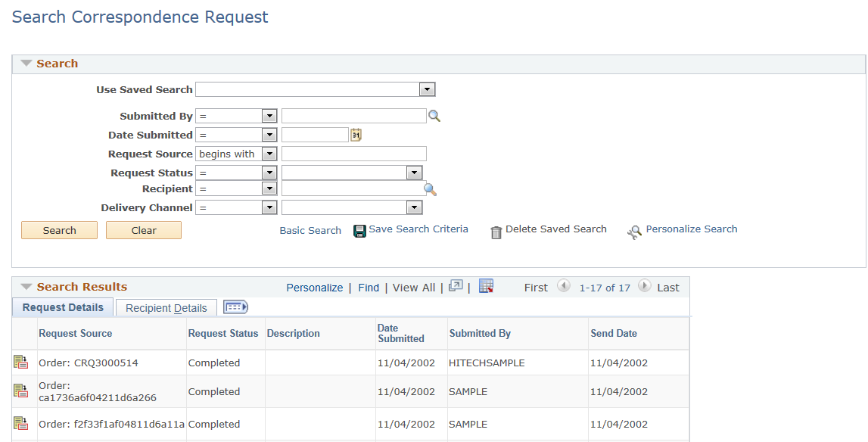868x442 pixels.
Task: Click the Save Search Criteria disk icon
Action: click(359, 231)
